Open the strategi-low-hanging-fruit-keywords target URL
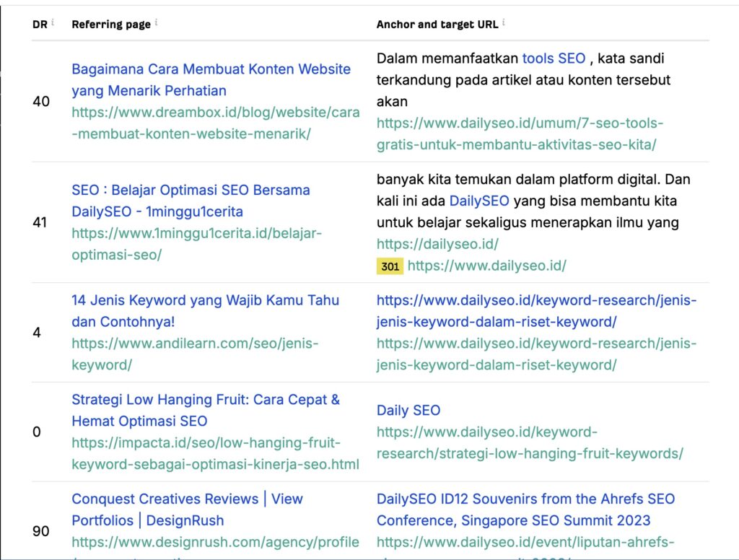 point(530,442)
